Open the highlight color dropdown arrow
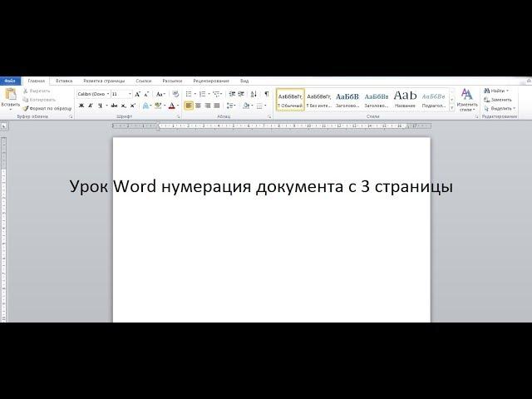 tap(165, 106)
